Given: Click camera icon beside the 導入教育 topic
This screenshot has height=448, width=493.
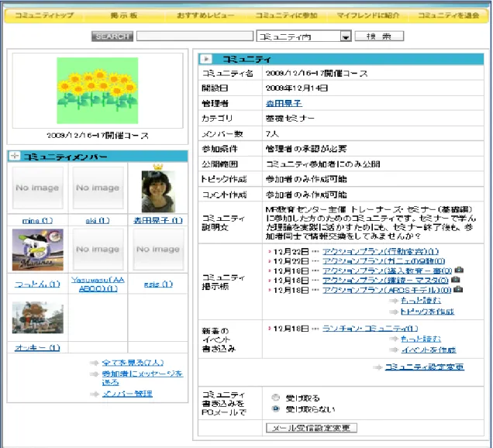Looking at the screenshot, I should click(459, 270).
